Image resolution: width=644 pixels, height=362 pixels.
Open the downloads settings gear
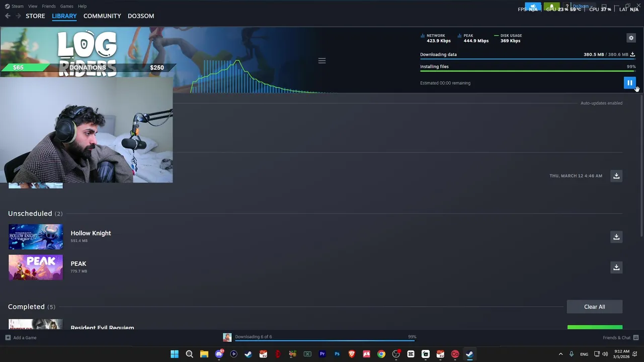pyautogui.click(x=631, y=38)
